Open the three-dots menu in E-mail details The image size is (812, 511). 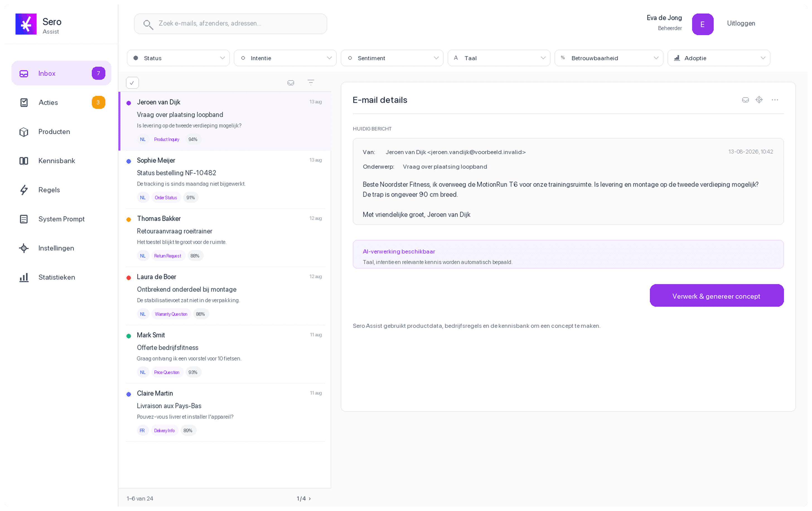tap(775, 100)
